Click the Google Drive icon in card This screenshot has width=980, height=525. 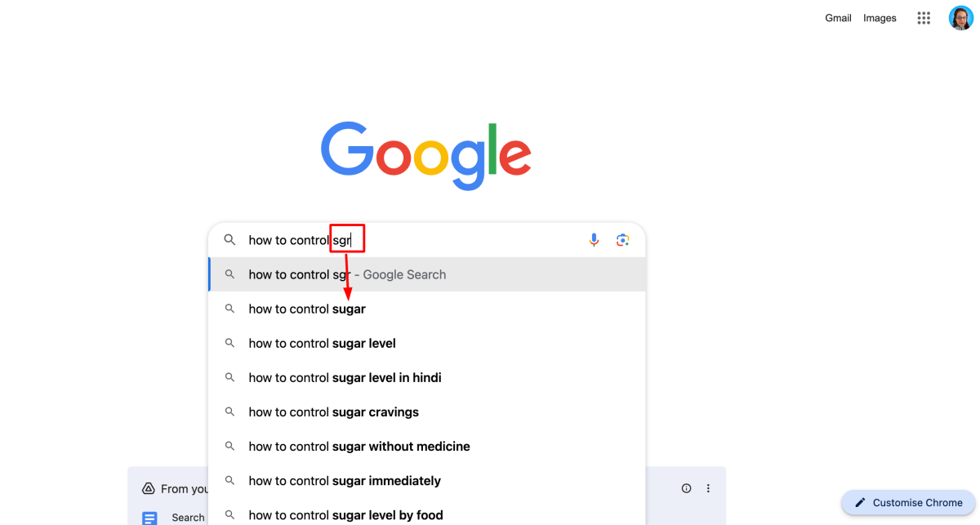click(x=149, y=488)
